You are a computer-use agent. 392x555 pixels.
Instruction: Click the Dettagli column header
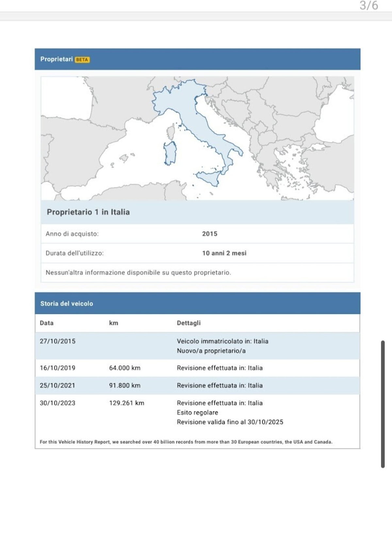tap(189, 323)
